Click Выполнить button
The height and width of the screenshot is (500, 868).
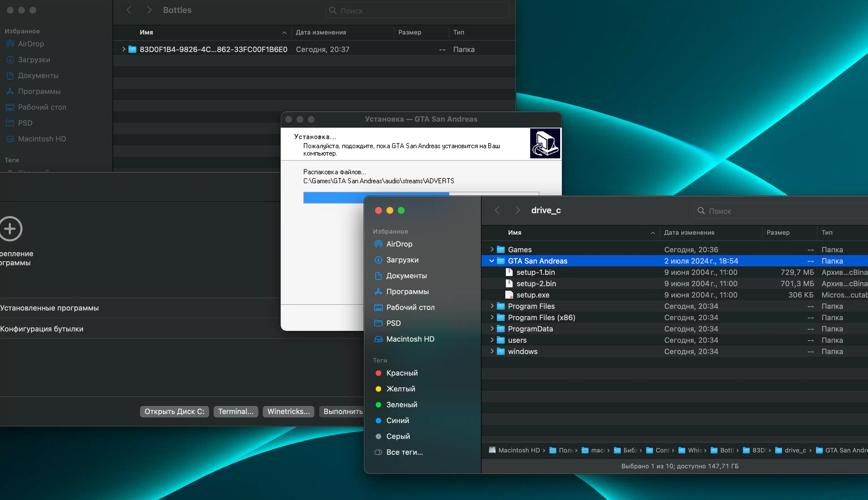coord(341,411)
